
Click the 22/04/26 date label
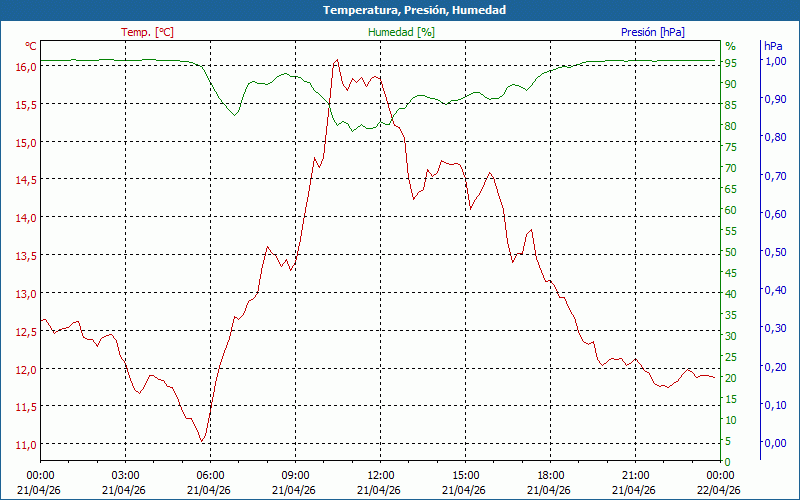click(x=720, y=490)
